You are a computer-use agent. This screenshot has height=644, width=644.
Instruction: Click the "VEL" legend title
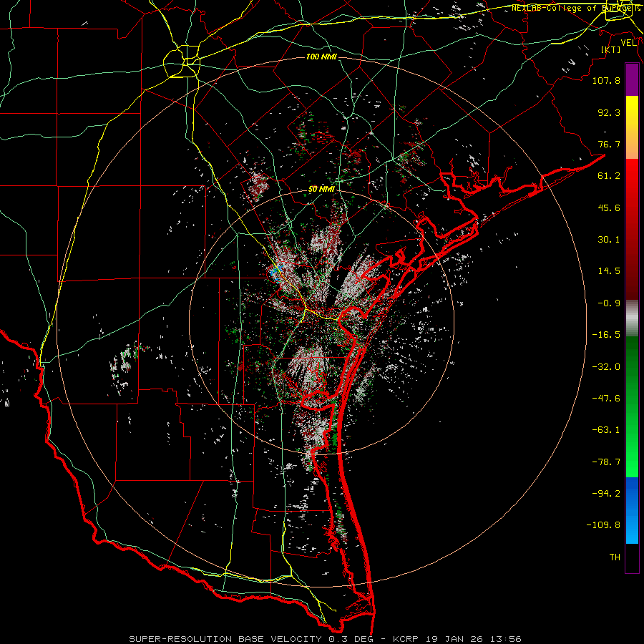(x=629, y=43)
